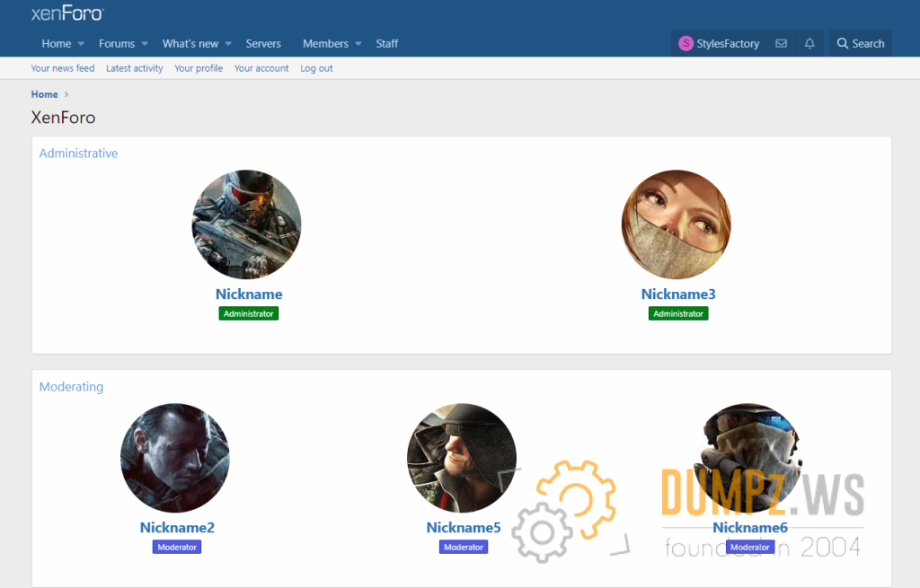920x588 pixels.
Task: Expand the Forums dropdown arrow
Action: tap(145, 44)
